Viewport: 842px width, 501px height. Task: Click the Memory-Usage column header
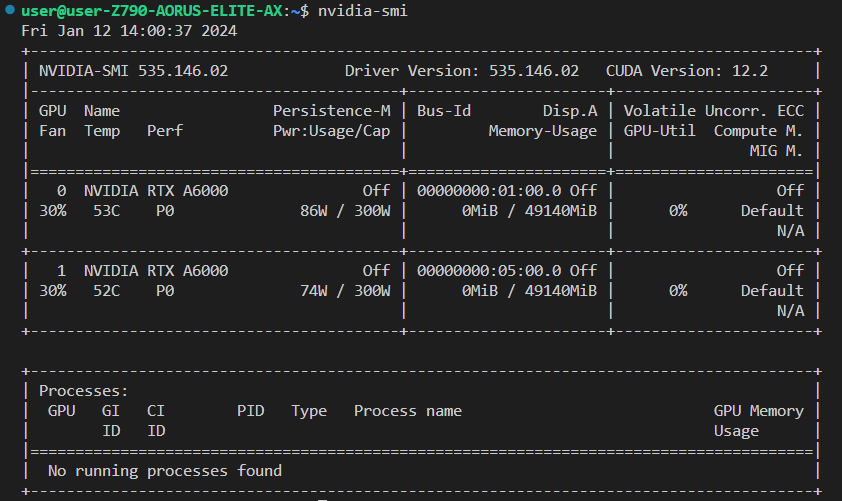542,131
